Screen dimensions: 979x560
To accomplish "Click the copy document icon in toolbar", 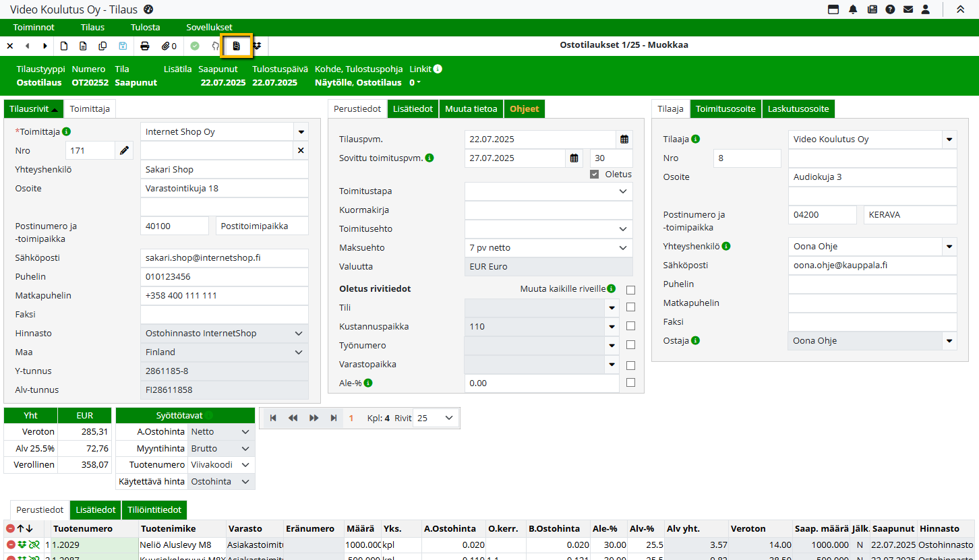I will point(102,46).
